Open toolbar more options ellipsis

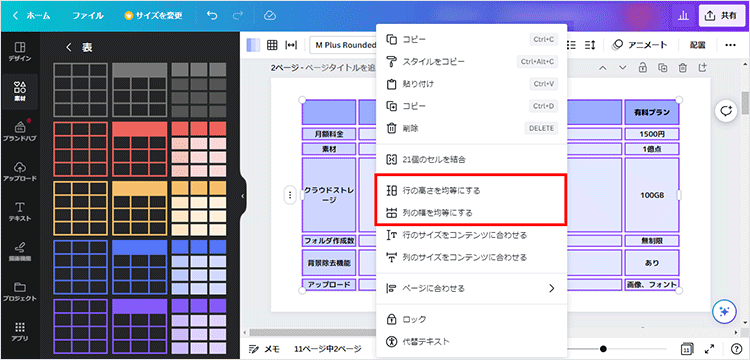tap(730, 45)
